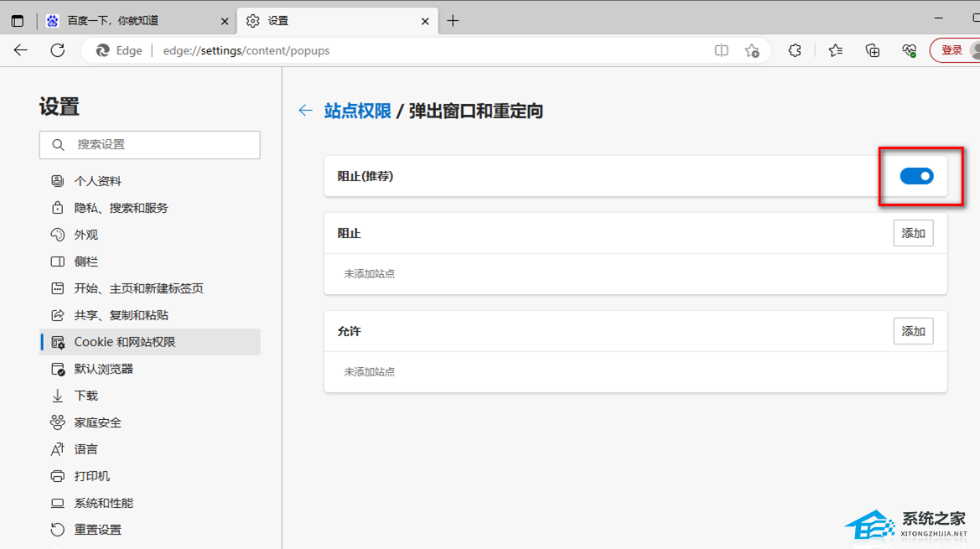This screenshot has height=549, width=980.
Task: Open Browser essentials heart icon
Action: (910, 50)
